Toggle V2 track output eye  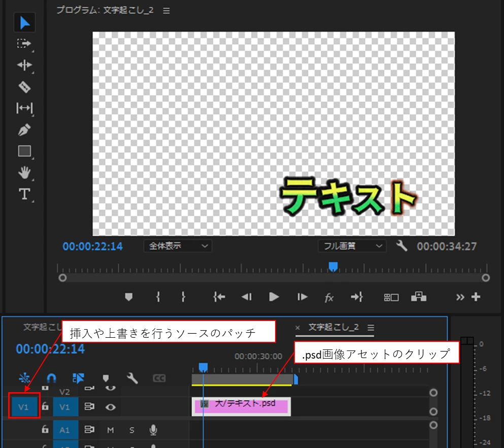tap(111, 388)
